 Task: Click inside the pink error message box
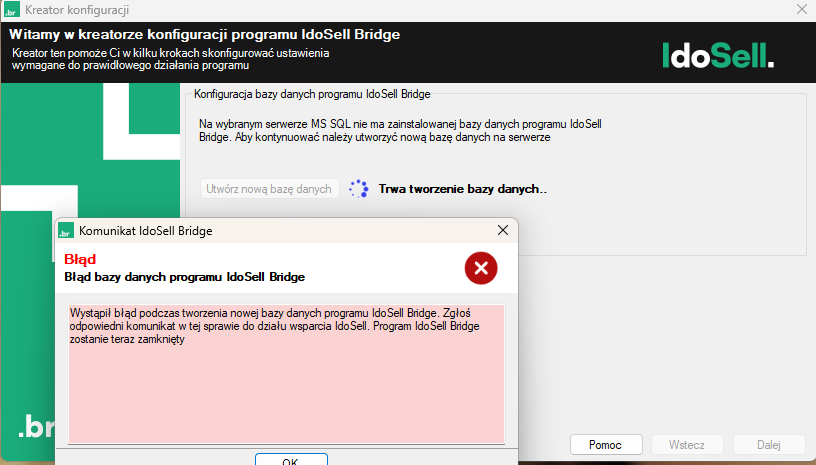click(x=286, y=374)
